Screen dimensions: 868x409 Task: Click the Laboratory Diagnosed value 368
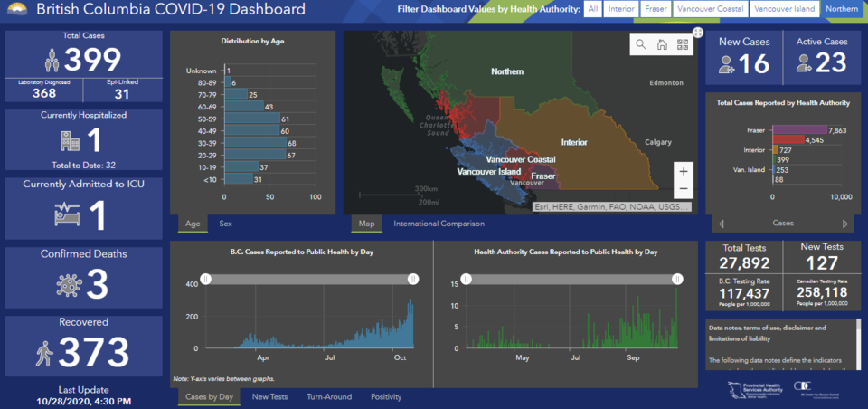[x=44, y=93]
